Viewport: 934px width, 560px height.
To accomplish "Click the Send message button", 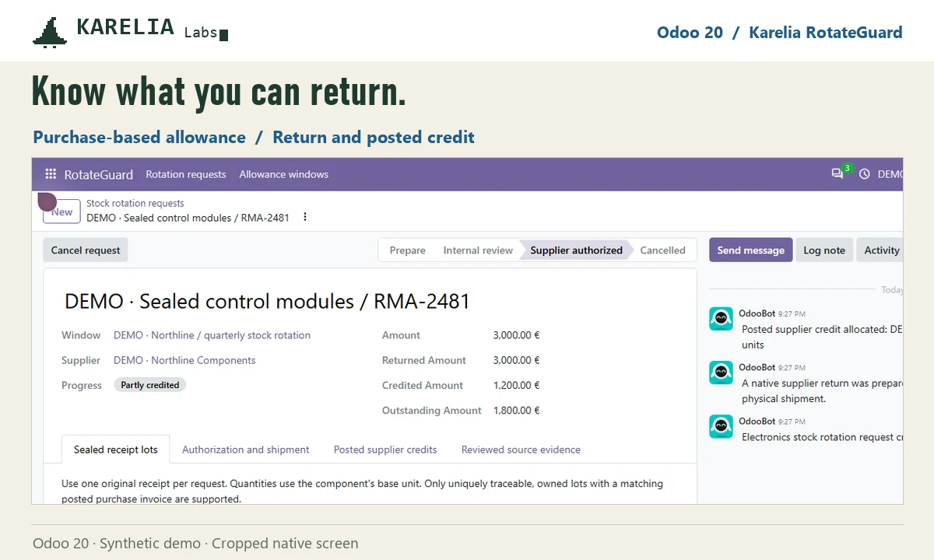I will [x=751, y=250].
